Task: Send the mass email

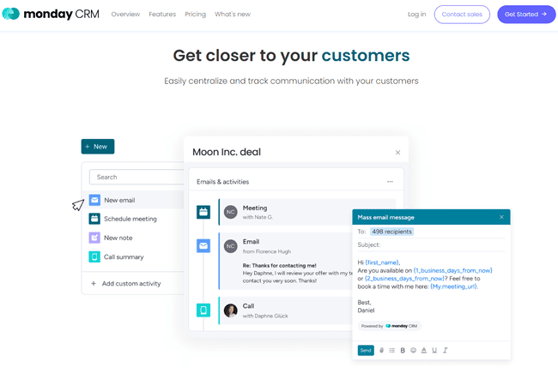Action: pyautogui.click(x=366, y=350)
